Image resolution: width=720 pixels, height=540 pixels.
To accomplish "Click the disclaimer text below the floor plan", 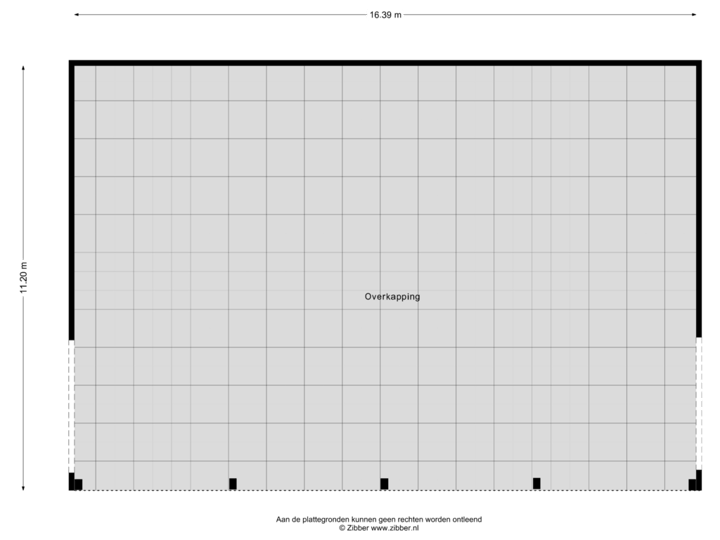I will (x=379, y=519).
